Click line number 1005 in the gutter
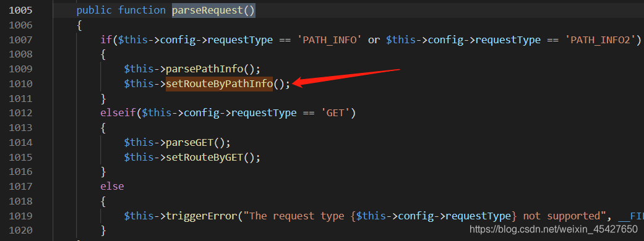Viewport: 644px width, 241px height. [x=20, y=11]
